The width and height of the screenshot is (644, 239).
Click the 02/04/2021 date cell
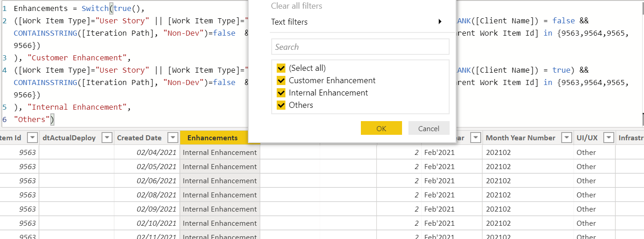pos(147,153)
